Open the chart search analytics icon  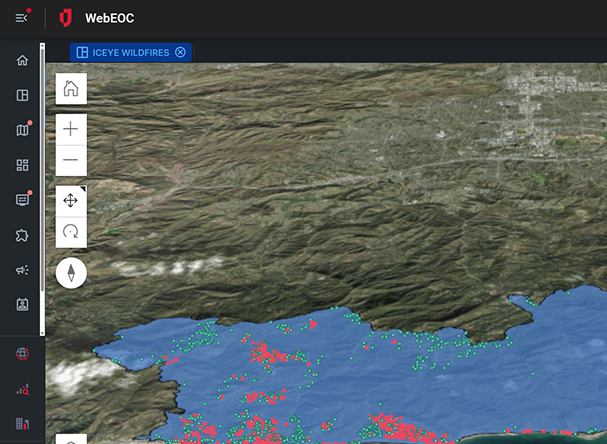(x=22, y=389)
